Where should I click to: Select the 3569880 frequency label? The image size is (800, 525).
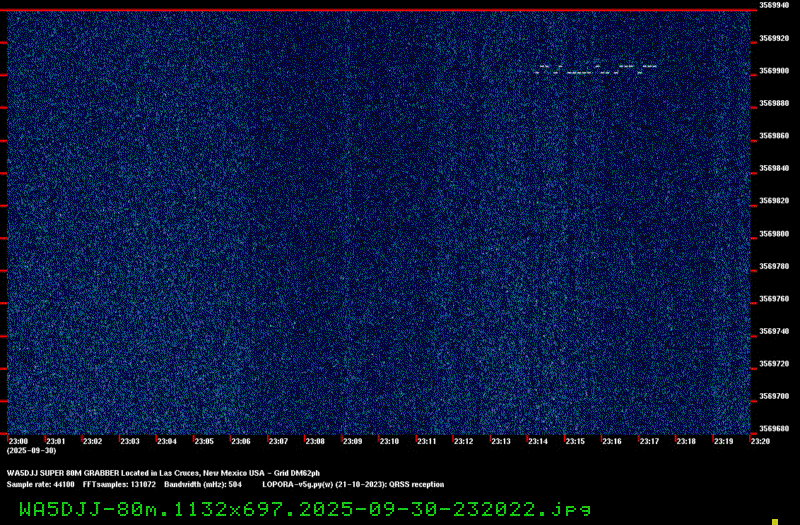tap(774, 103)
